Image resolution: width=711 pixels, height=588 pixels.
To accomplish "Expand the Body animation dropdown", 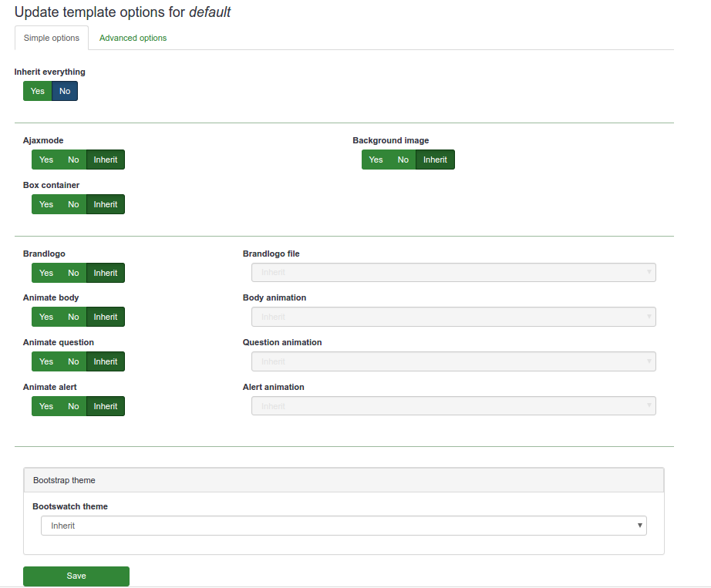I will point(453,317).
